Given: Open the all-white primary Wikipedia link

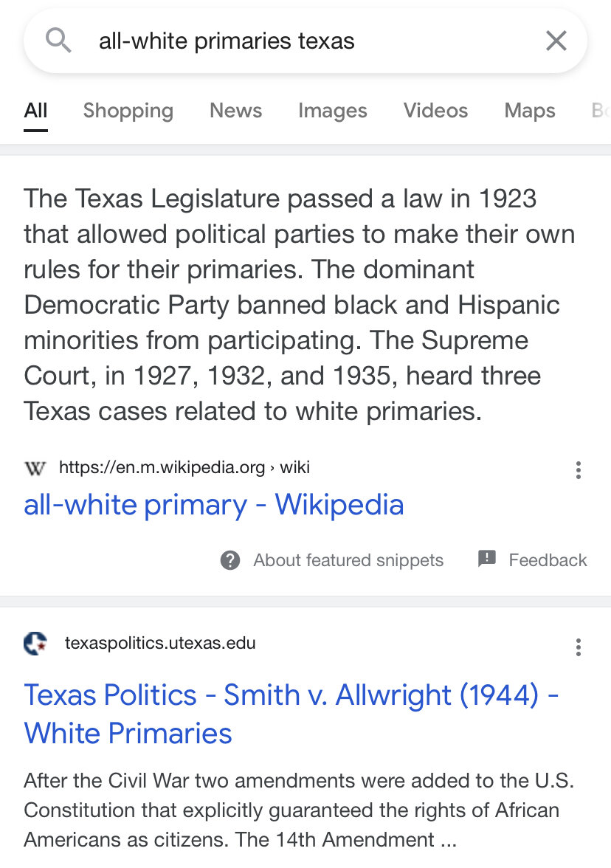Looking at the screenshot, I should coord(214,505).
